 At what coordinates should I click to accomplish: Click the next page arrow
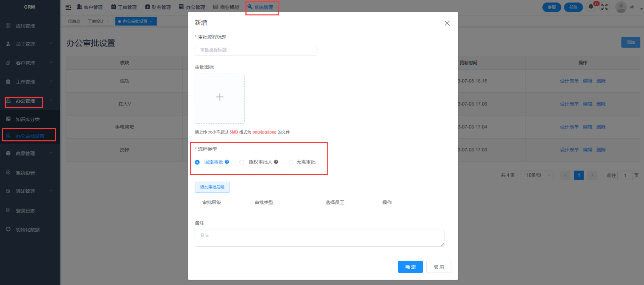point(592,175)
